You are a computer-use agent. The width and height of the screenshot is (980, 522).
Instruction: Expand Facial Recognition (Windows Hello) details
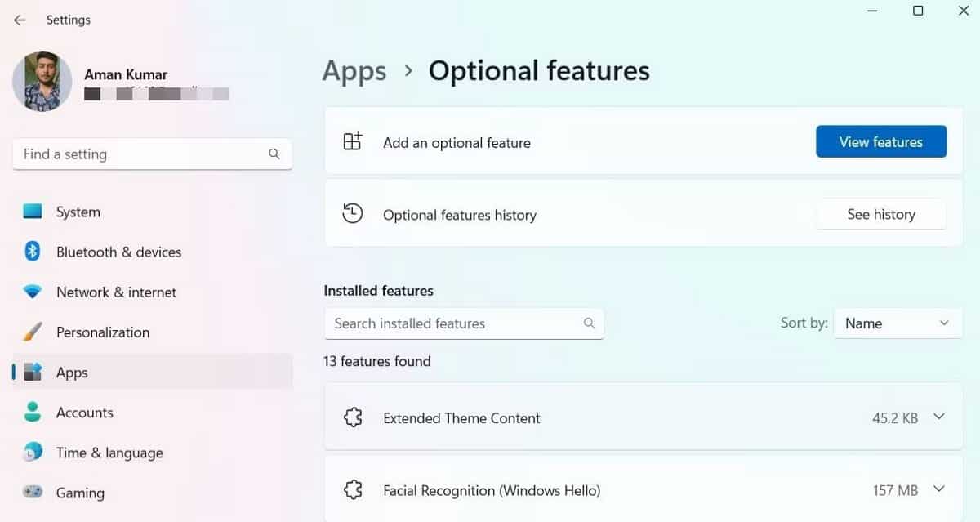pyautogui.click(x=939, y=490)
